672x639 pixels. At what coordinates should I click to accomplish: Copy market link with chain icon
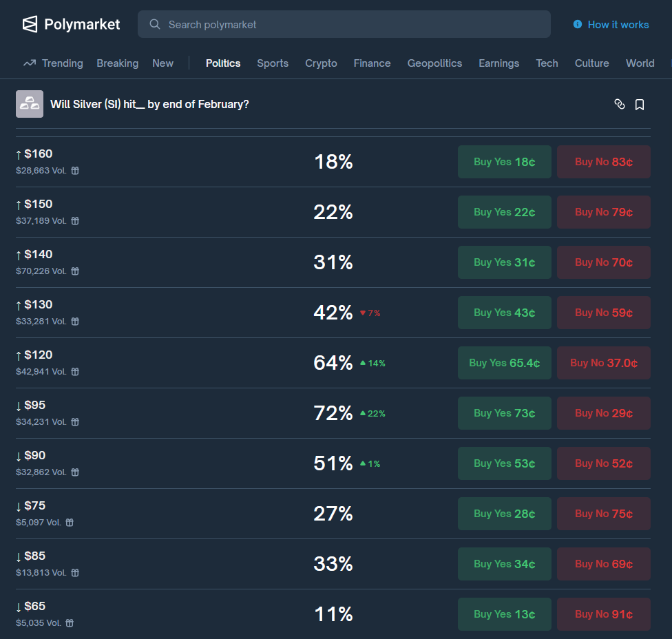coord(619,104)
